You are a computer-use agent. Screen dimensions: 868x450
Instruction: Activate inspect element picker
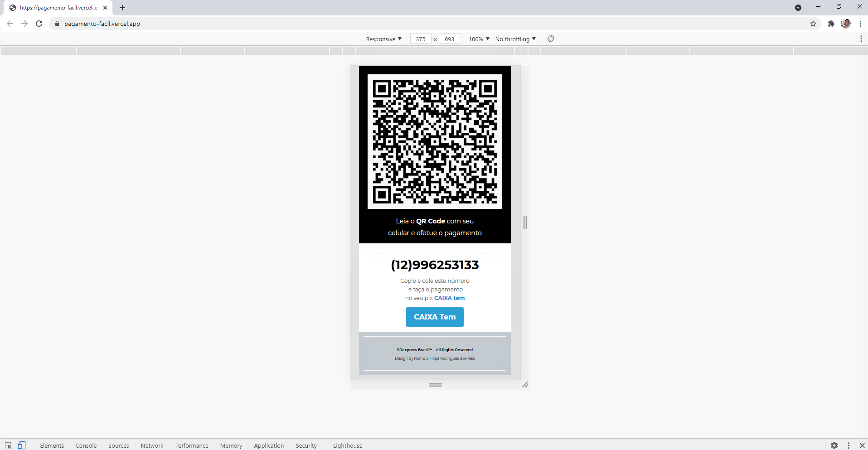(8, 445)
